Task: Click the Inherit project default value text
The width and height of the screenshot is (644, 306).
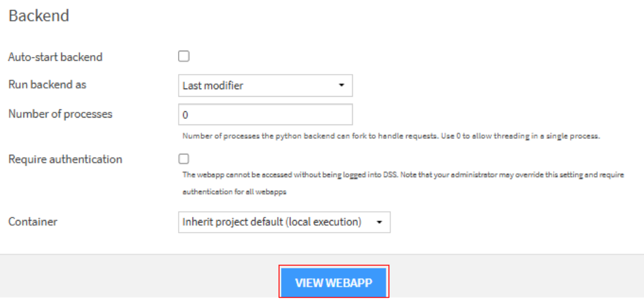Action: pyautogui.click(x=271, y=222)
